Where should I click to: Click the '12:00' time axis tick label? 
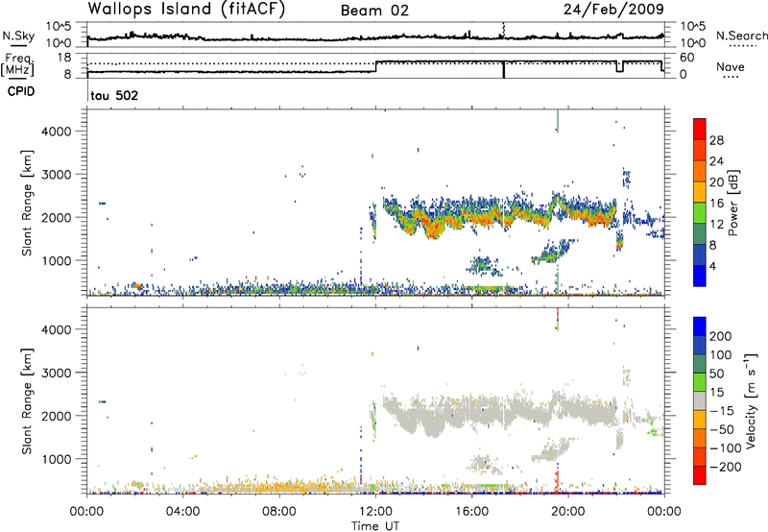click(375, 512)
